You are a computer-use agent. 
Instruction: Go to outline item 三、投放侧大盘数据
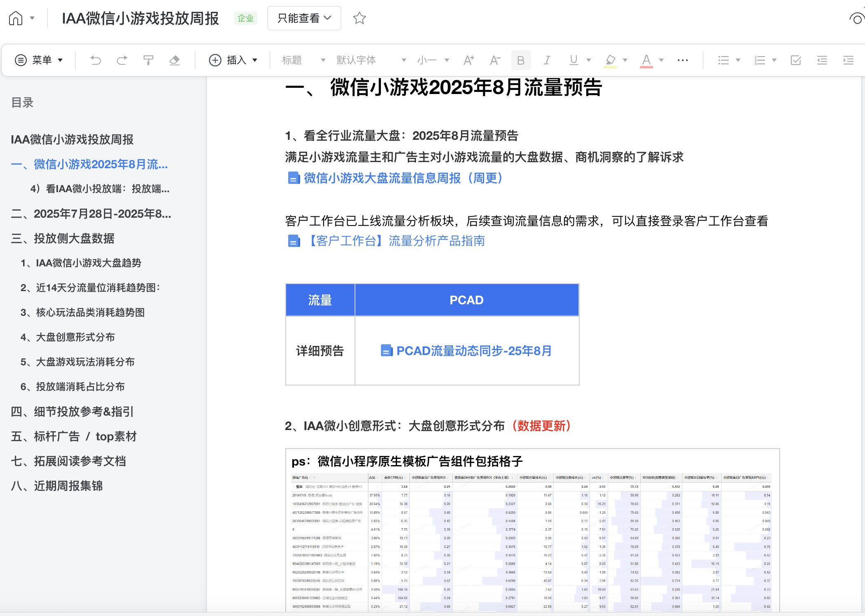[63, 238]
